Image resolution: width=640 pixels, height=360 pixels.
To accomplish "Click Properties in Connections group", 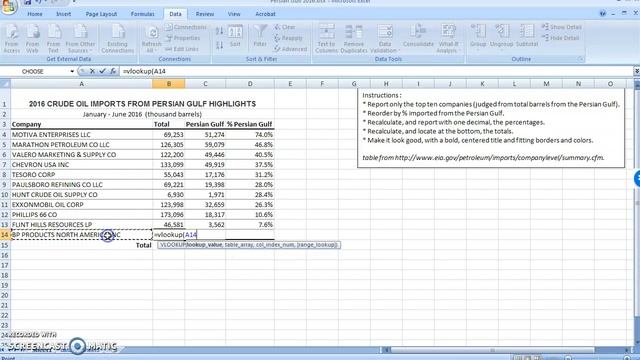I will [183, 38].
